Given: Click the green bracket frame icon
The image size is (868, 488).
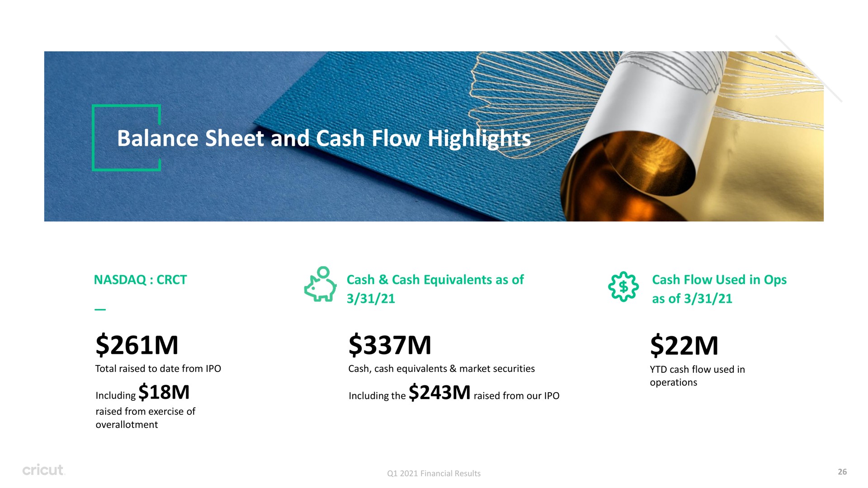Looking at the screenshot, I should click(127, 138).
